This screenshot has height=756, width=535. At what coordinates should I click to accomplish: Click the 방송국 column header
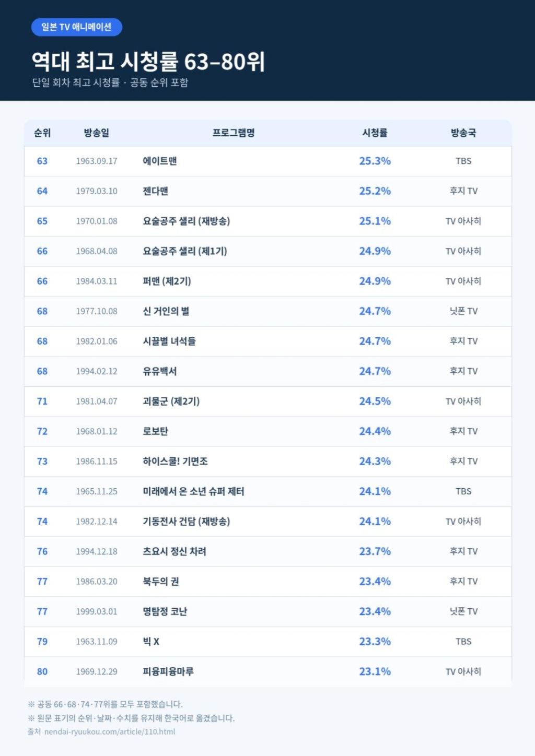coord(463,133)
